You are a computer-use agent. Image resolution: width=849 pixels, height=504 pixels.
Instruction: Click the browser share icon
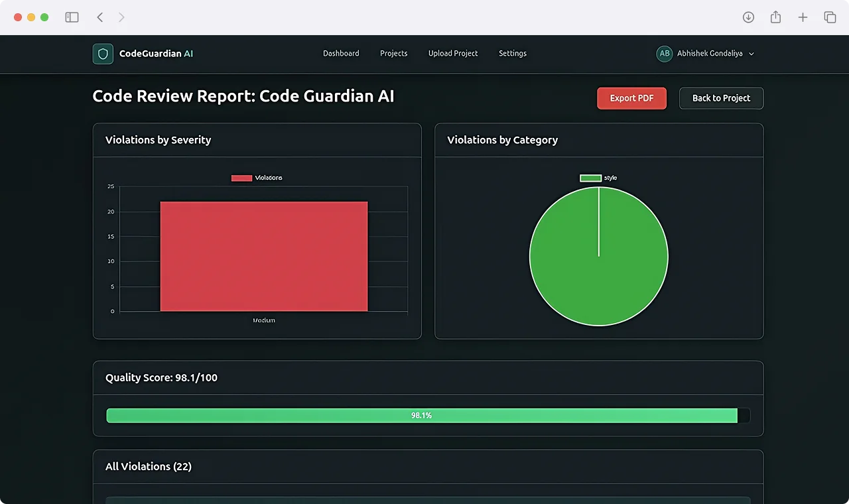click(775, 17)
